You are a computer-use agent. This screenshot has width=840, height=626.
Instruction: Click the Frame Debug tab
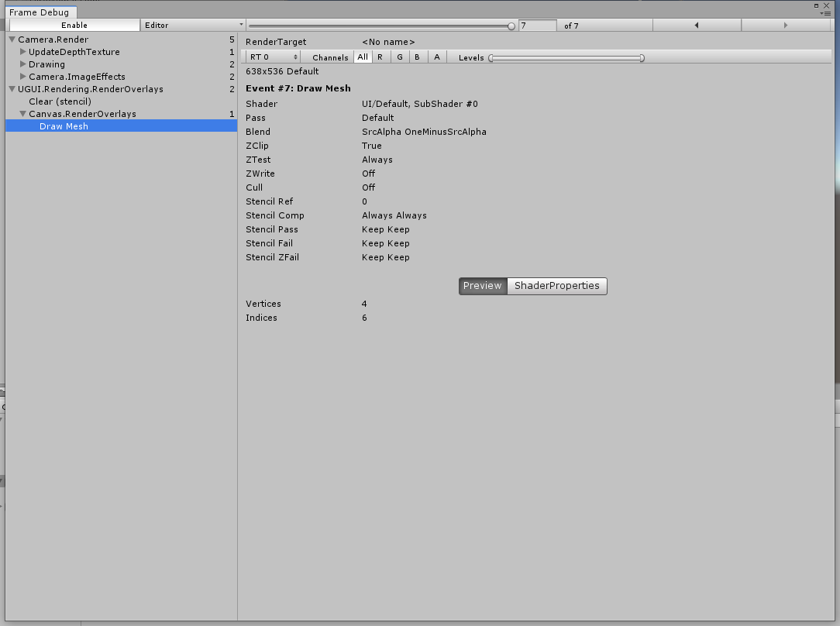(x=40, y=12)
